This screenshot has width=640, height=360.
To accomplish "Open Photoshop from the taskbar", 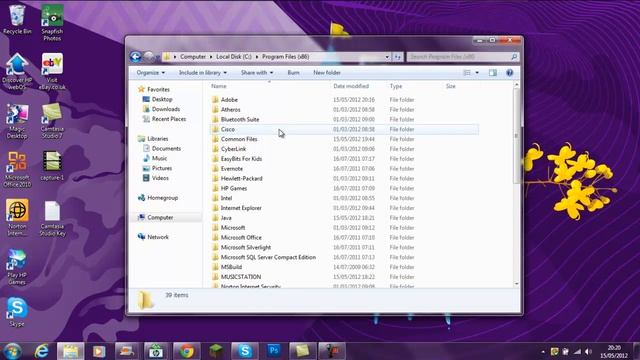I will [274, 351].
